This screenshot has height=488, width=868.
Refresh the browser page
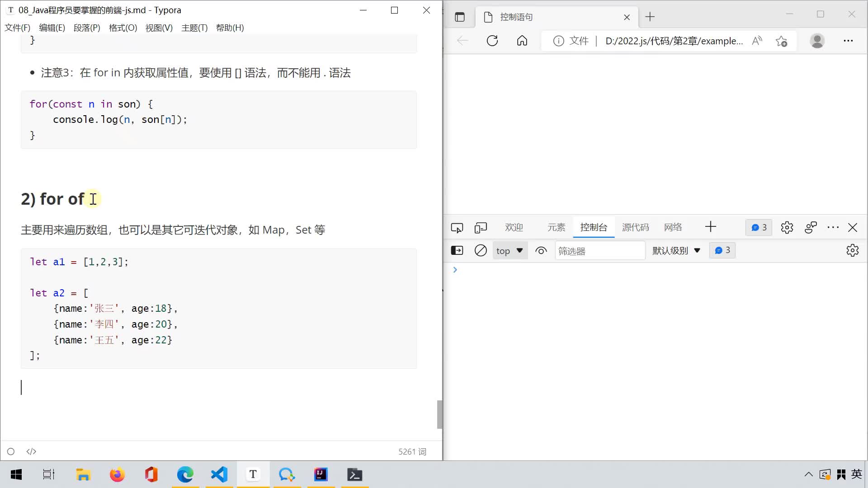tap(492, 41)
